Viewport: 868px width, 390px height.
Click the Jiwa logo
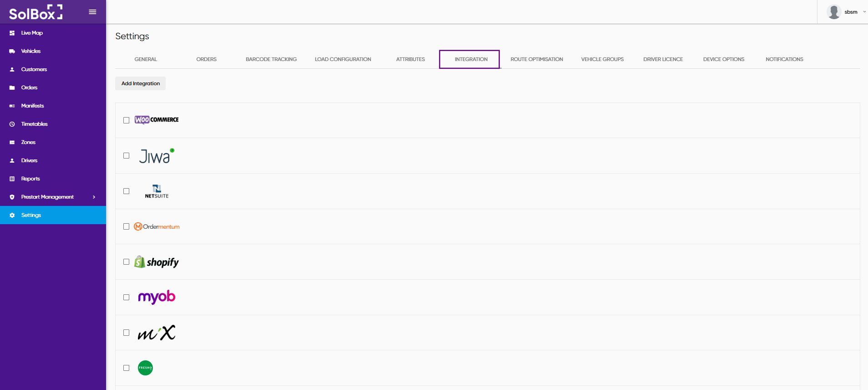coord(157,156)
